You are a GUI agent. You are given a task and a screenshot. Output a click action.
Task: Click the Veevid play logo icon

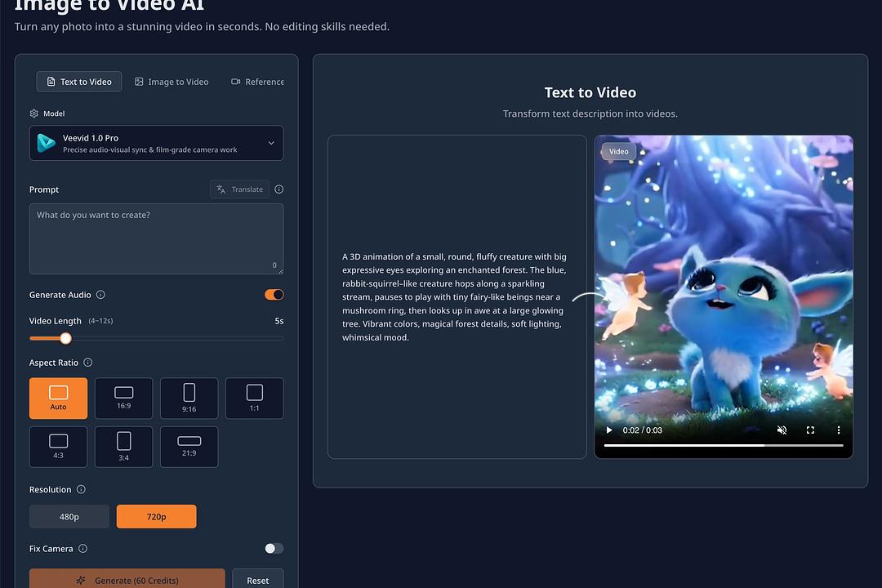tap(47, 143)
